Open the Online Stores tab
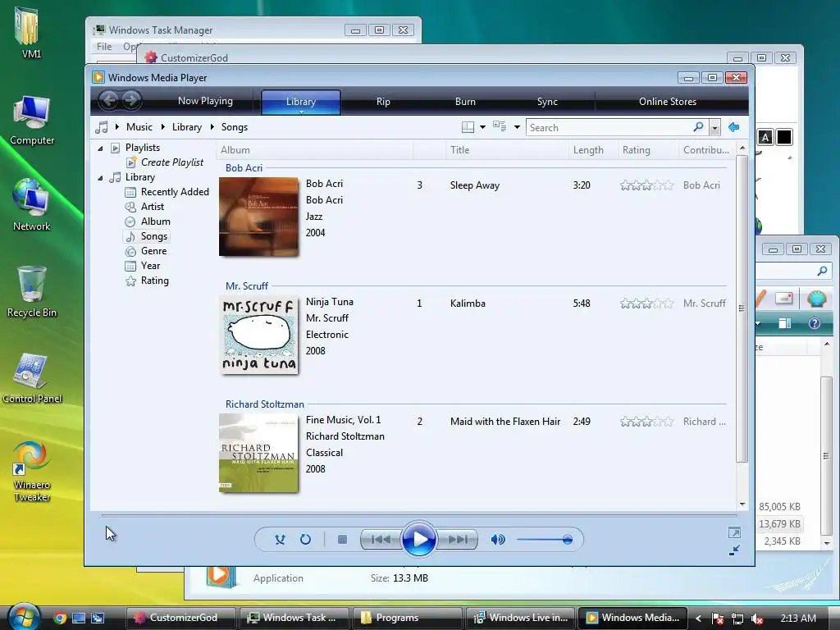 click(x=668, y=101)
